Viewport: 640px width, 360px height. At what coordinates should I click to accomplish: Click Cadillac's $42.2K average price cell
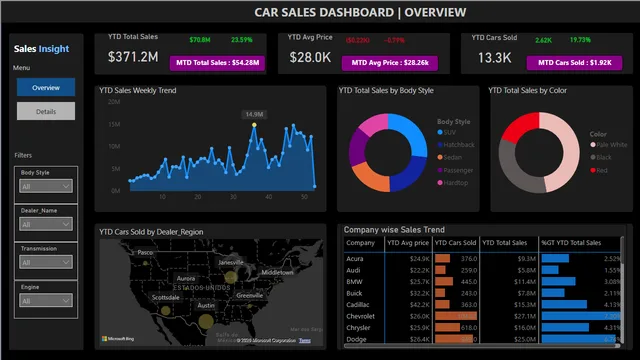[x=420, y=305]
